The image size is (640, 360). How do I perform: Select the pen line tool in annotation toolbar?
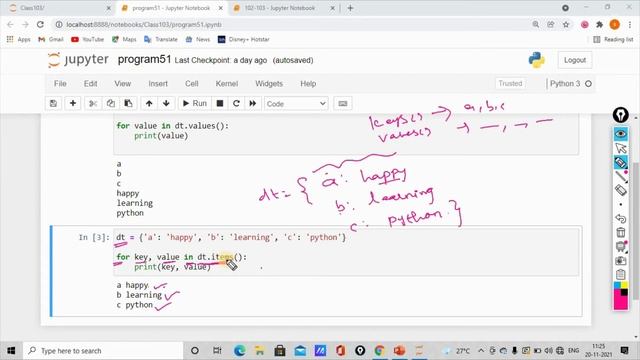(x=621, y=176)
